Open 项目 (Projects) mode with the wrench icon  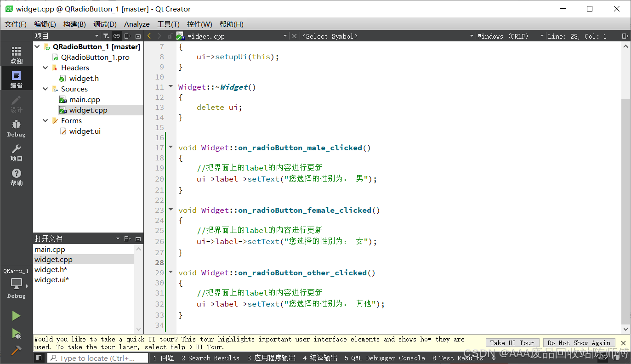tap(16, 153)
